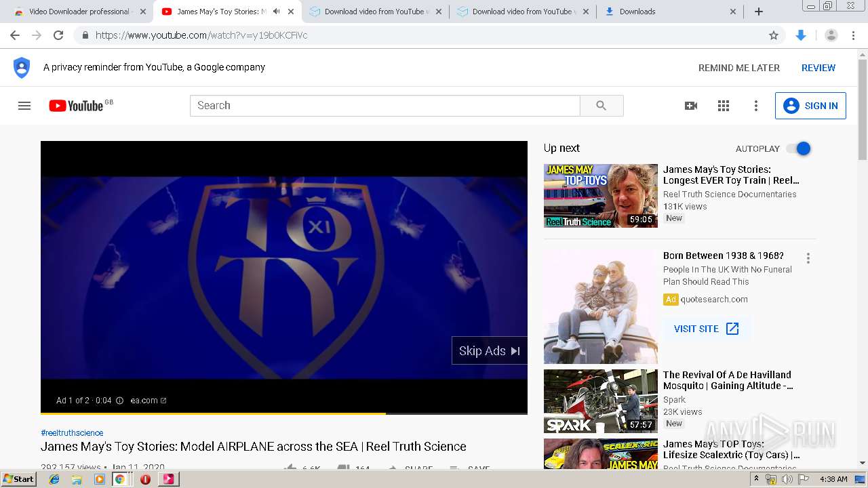Show hidden system tray icons

tap(757, 479)
